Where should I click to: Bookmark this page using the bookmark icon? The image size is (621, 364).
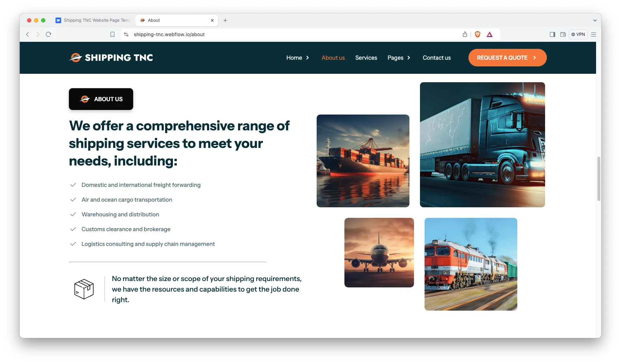pyautogui.click(x=112, y=34)
